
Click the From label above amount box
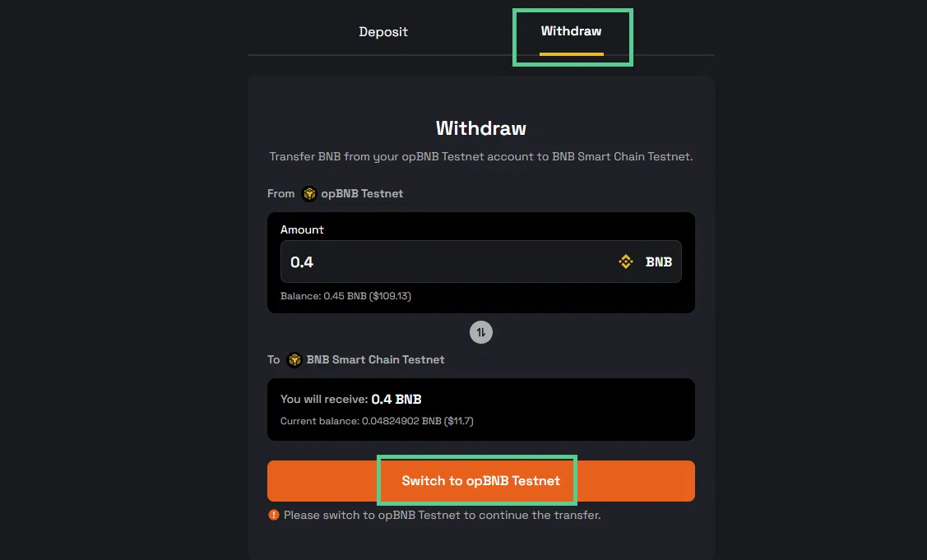click(280, 194)
